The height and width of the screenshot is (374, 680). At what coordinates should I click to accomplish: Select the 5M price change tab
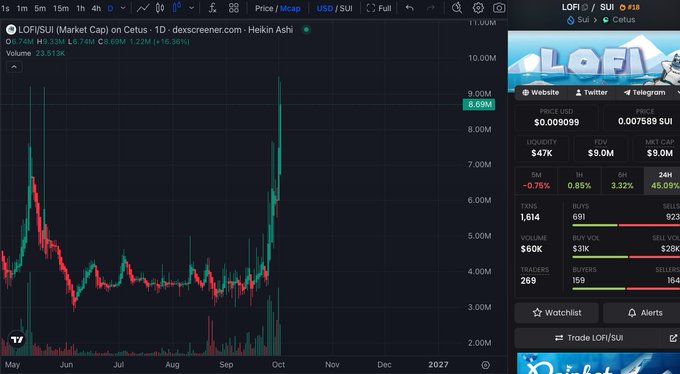coord(536,180)
